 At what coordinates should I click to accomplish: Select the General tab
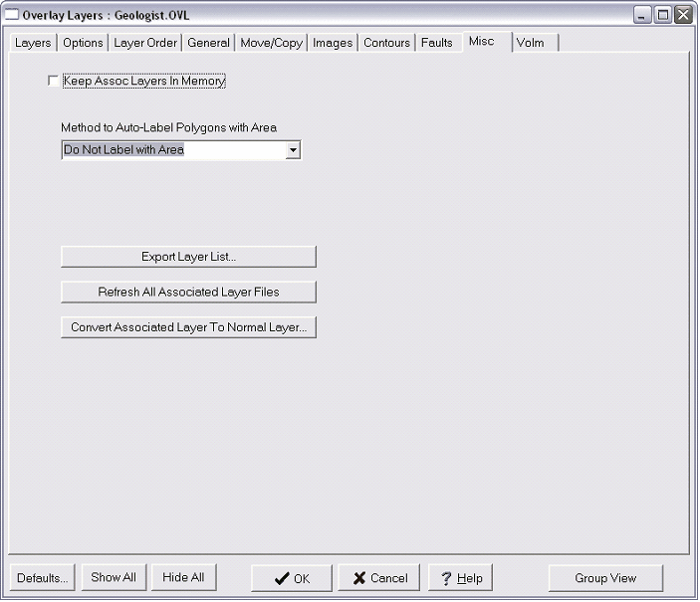[208, 43]
